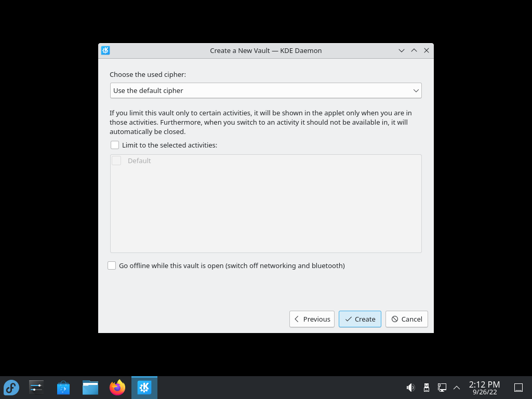
Task: Open the audio volume tray icon
Action: (410, 388)
